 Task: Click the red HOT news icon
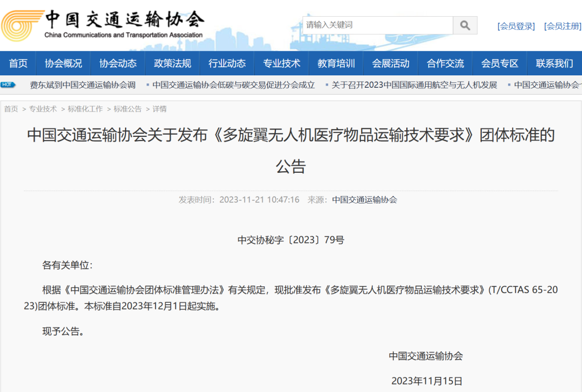tap(8, 85)
